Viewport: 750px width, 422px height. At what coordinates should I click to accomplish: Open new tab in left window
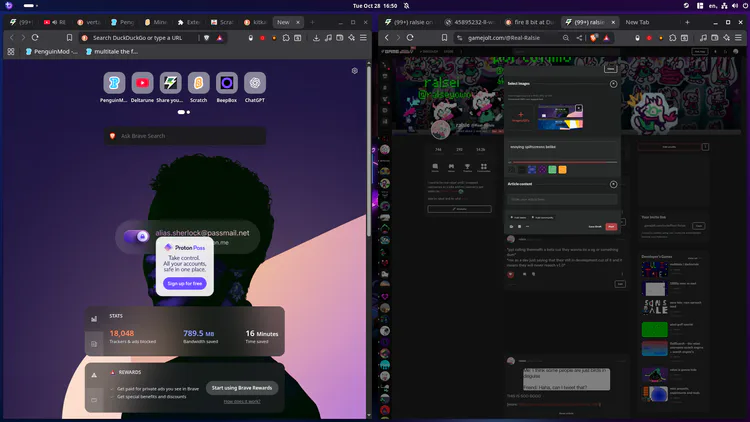point(312,22)
